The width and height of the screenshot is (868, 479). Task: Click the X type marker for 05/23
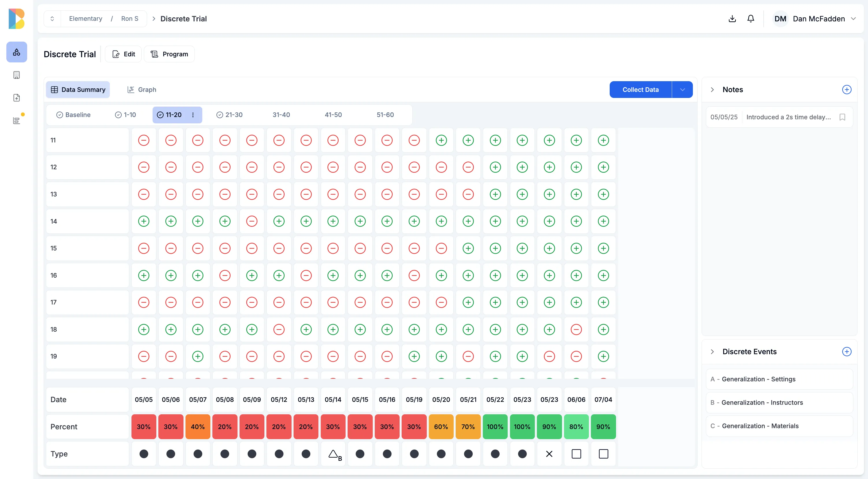click(549, 454)
